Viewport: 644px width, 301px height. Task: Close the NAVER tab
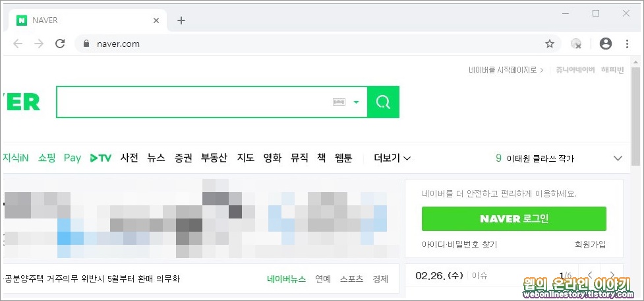point(156,20)
